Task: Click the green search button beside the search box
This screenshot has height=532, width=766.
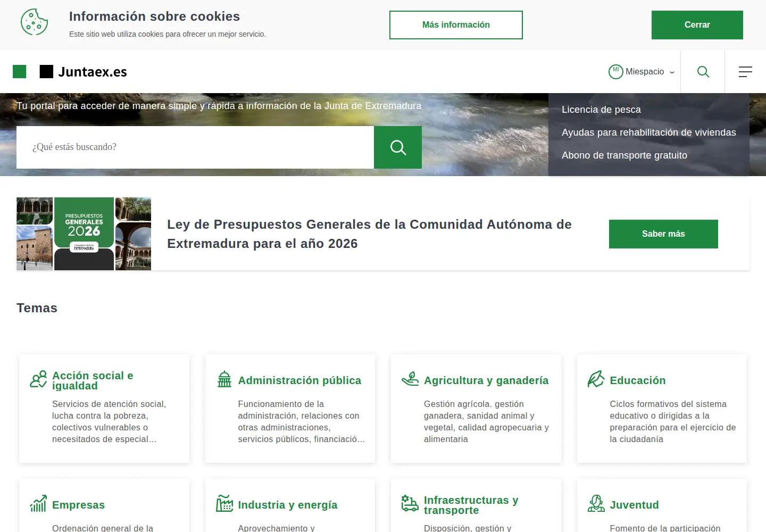Action: click(x=398, y=147)
